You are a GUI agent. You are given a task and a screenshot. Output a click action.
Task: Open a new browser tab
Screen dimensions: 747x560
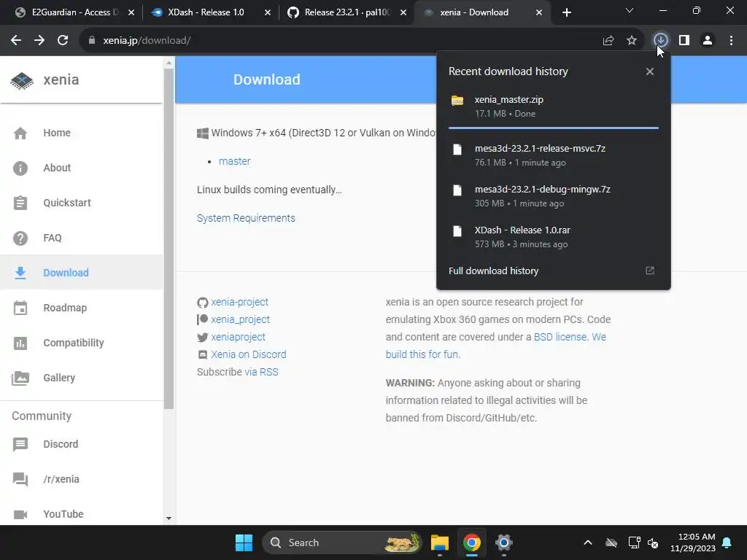coord(566,13)
